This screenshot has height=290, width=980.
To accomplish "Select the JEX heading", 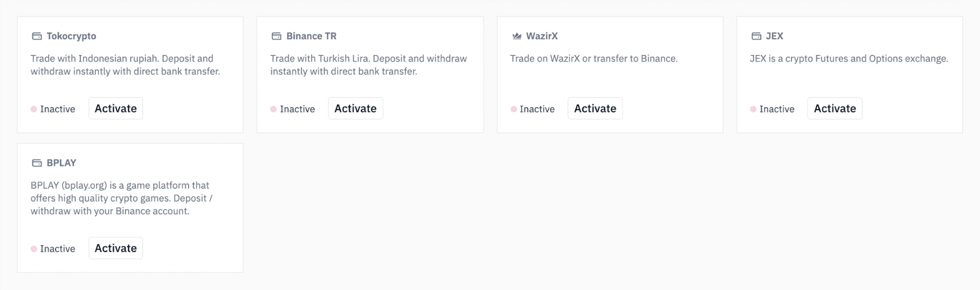I will 774,36.
